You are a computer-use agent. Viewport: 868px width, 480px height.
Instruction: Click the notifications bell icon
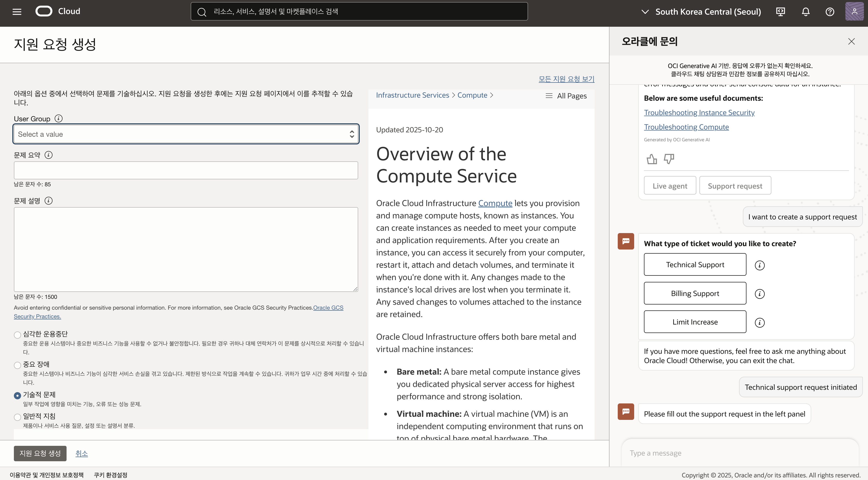[x=805, y=12]
